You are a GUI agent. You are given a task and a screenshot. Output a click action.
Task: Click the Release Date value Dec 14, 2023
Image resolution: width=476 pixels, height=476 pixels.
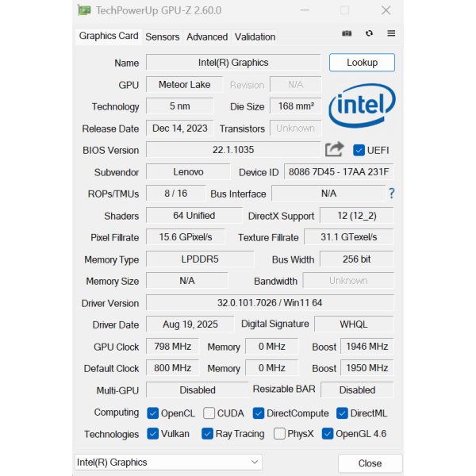click(180, 129)
